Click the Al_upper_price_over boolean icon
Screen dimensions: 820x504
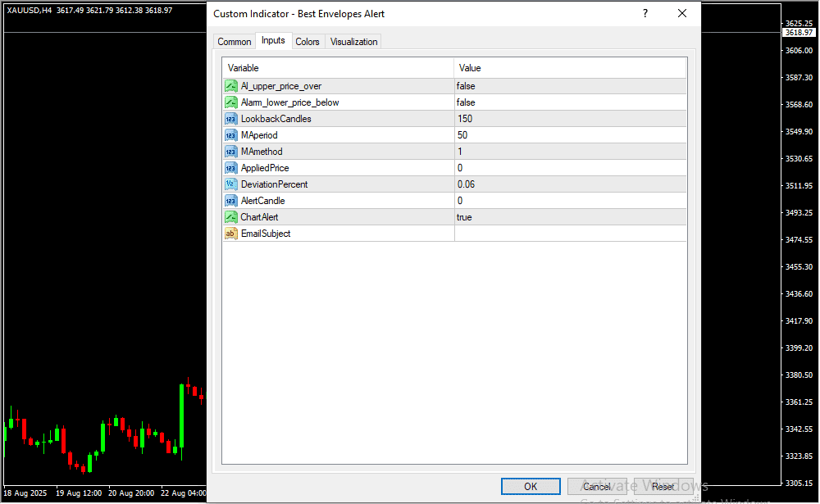[x=230, y=86]
